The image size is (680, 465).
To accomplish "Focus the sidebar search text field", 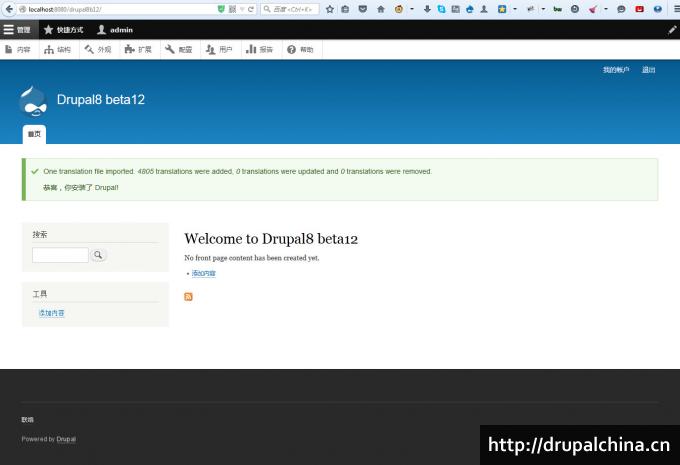I will (60, 255).
